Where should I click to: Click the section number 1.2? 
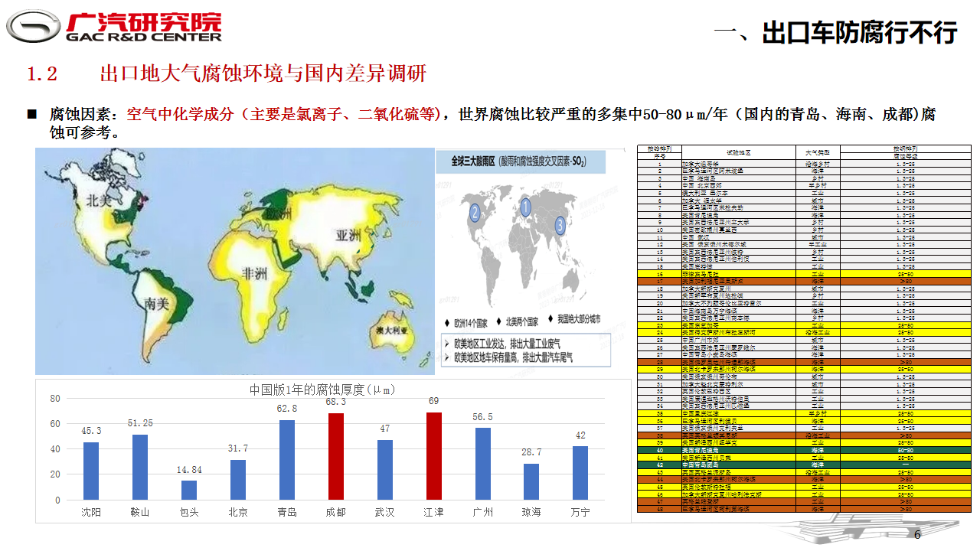(42, 75)
